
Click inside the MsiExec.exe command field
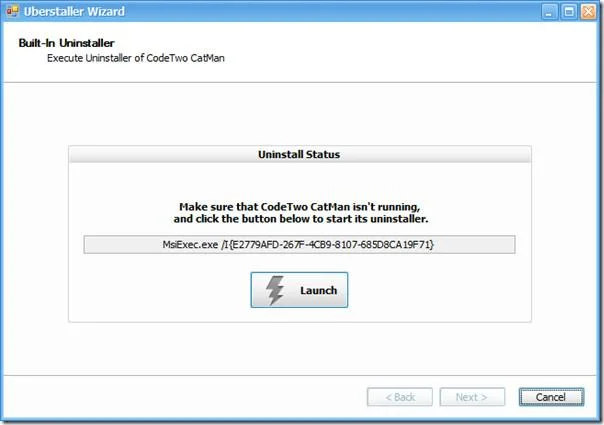pos(299,245)
